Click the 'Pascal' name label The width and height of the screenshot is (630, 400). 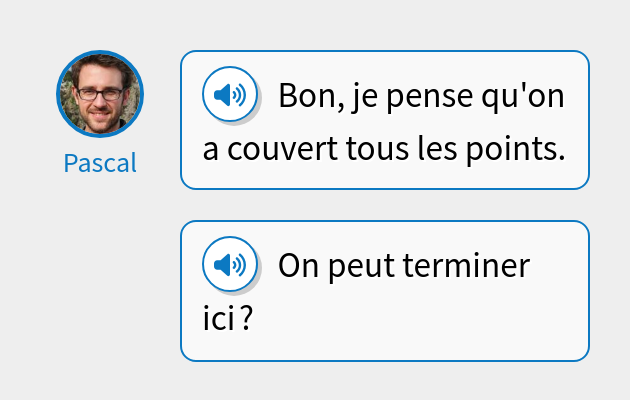(x=99, y=163)
